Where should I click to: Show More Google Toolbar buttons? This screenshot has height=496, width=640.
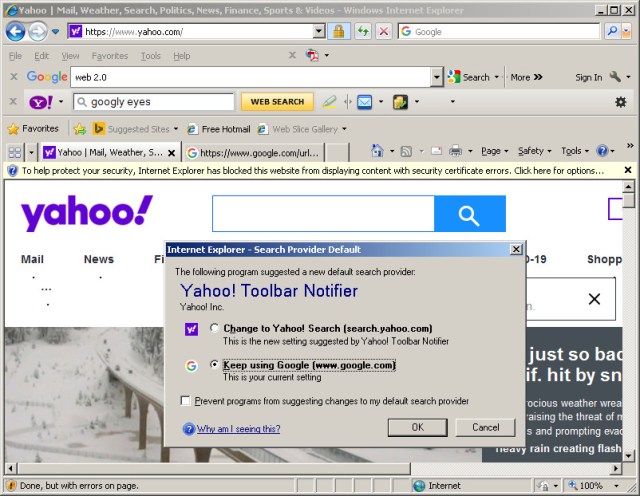[x=527, y=77]
